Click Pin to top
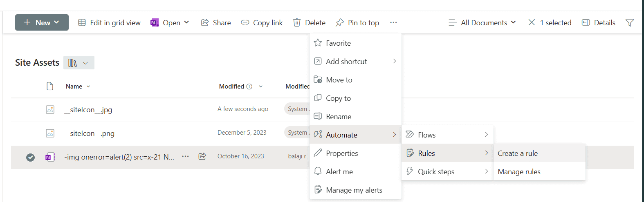Image resolution: width=644 pixels, height=202 pixels. coord(357,22)
